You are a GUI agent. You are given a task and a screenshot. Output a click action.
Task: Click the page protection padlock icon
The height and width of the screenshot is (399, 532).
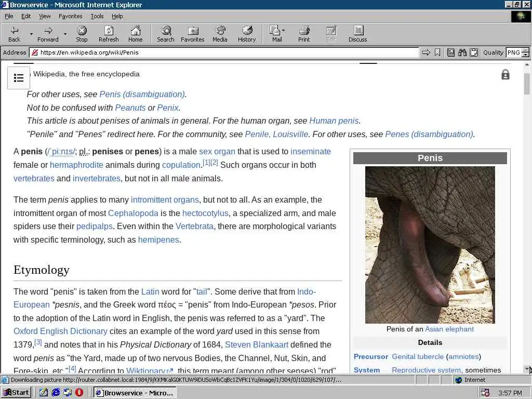click(505, 75)
